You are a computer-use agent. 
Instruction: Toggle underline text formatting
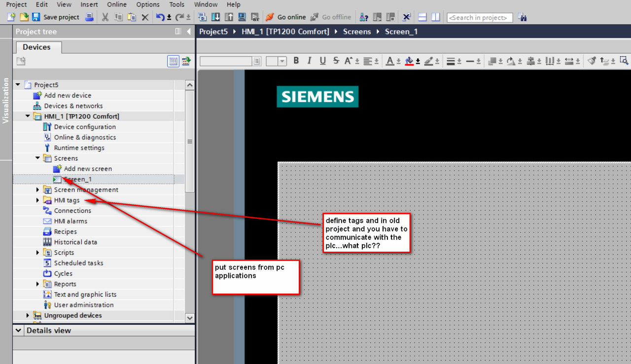click(322, 61)
